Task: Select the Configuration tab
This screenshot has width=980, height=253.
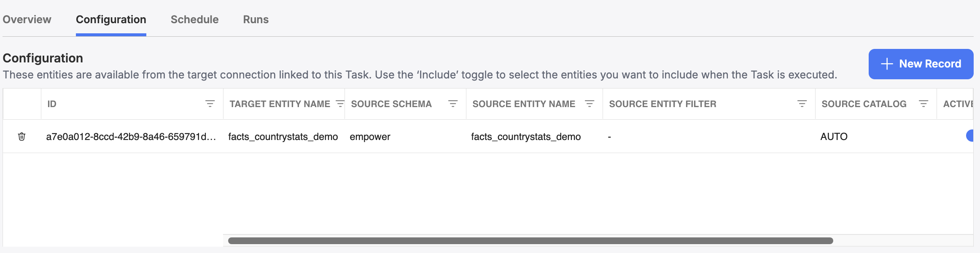Action: 111,19
